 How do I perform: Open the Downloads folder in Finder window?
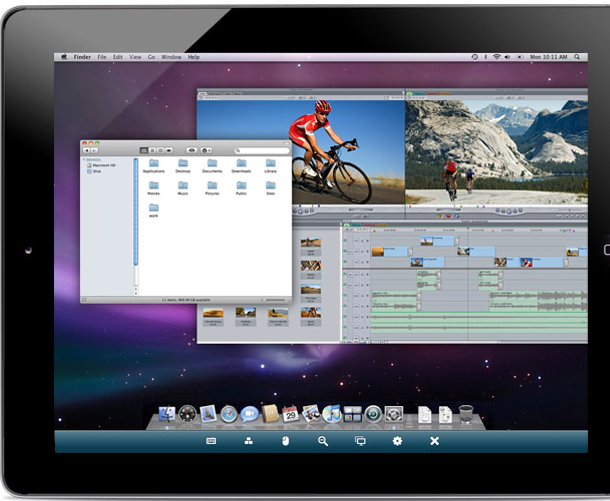click(x=241, y=166)
